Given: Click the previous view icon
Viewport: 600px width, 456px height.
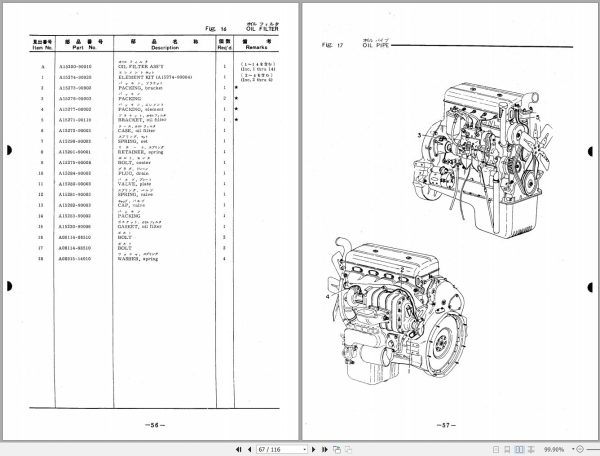Looking at the screenshot, I should point(337,449).
